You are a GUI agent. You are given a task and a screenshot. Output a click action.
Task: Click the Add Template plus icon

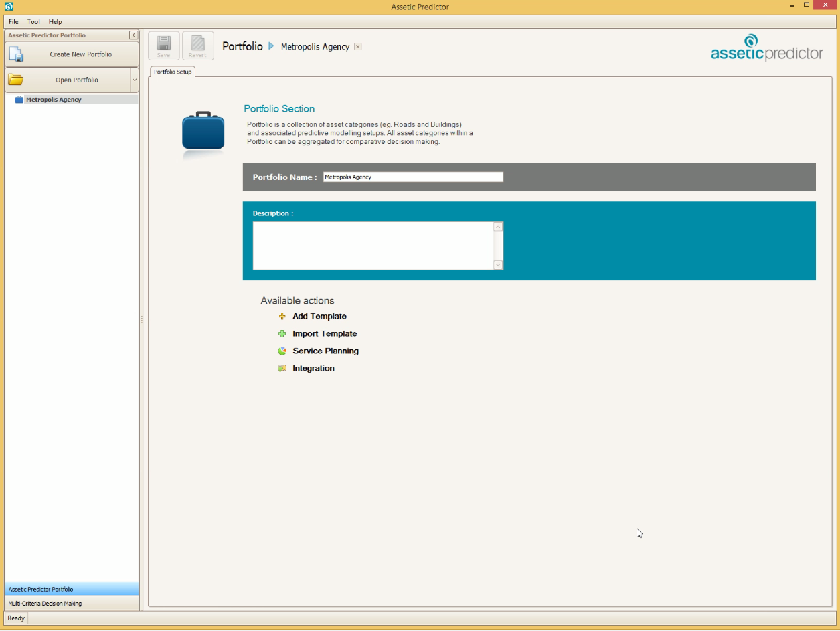pos(282,317)
